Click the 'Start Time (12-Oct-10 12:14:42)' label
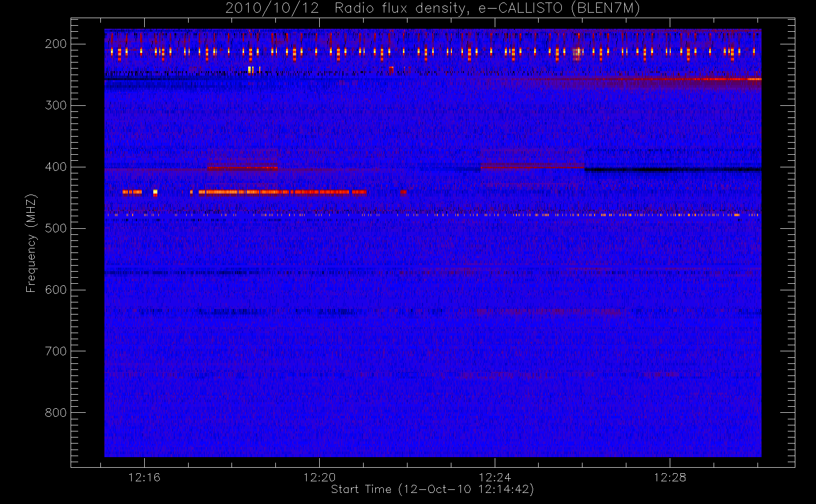 click(x=432, y=489)
